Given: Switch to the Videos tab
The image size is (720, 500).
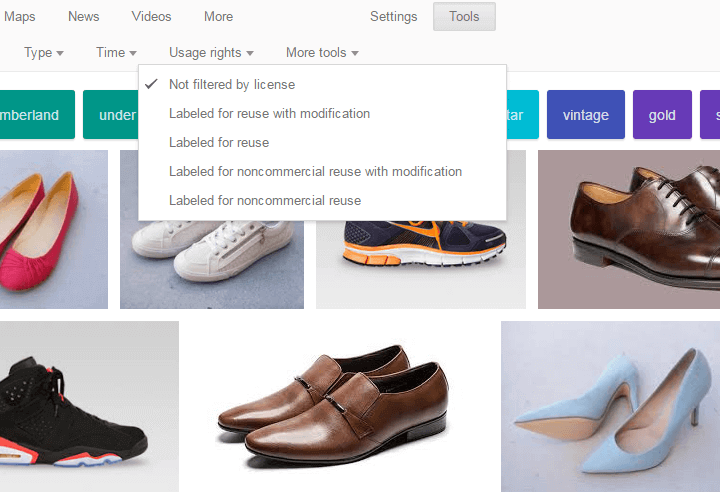Looking at the screenshot, I should point(151,17).
